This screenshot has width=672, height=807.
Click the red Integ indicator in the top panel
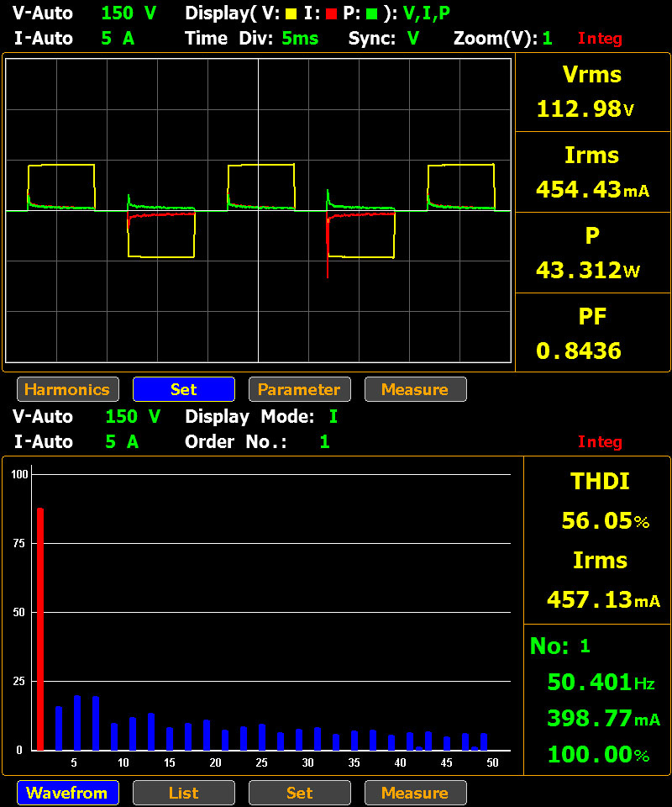point(600,38)
